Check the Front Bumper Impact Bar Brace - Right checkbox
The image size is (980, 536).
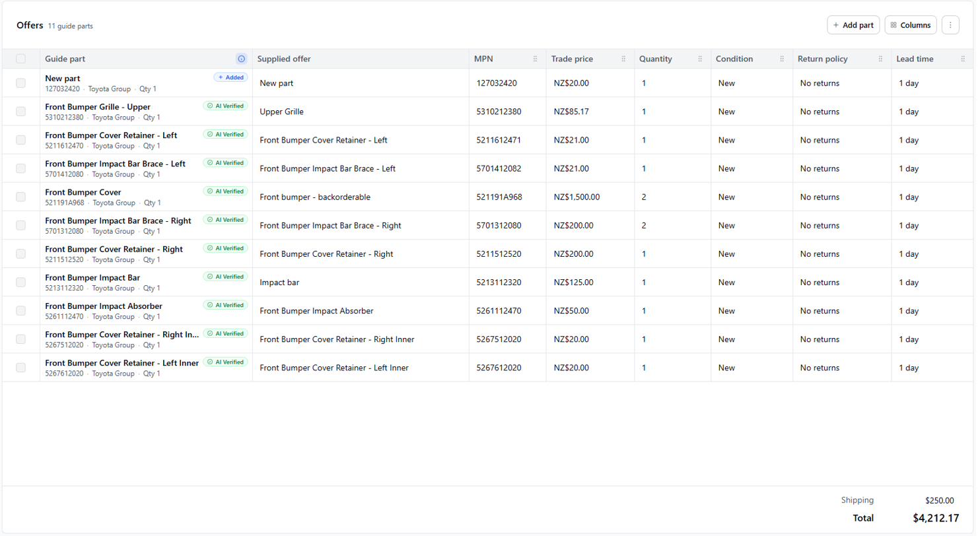click(x=20, y=225)
